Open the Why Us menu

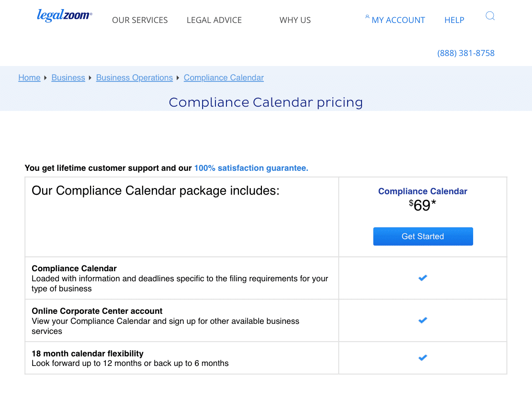pyautogui.click(x=295, y=20)
